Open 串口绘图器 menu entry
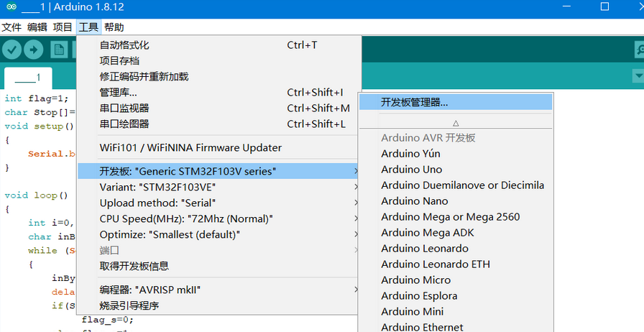644x332 pixels. tap(219, 124)
